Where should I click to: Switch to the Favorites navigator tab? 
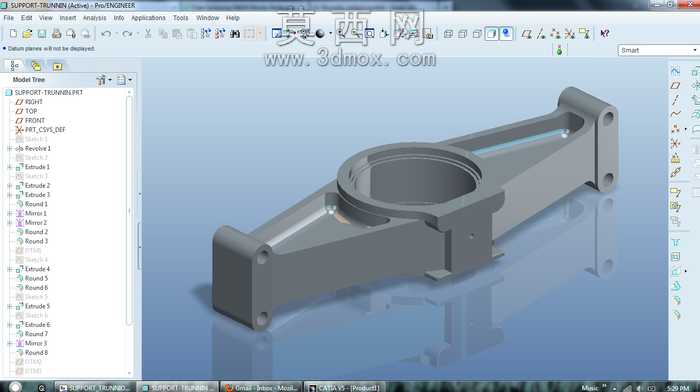coord(58,66)
